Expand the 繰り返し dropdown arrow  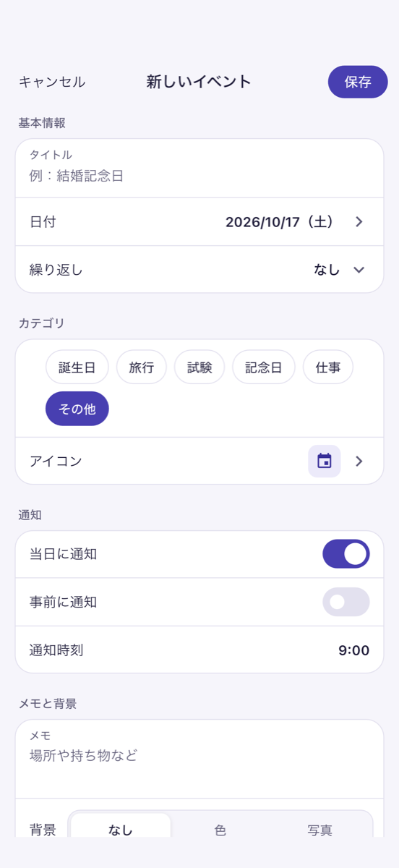(359, 270)
